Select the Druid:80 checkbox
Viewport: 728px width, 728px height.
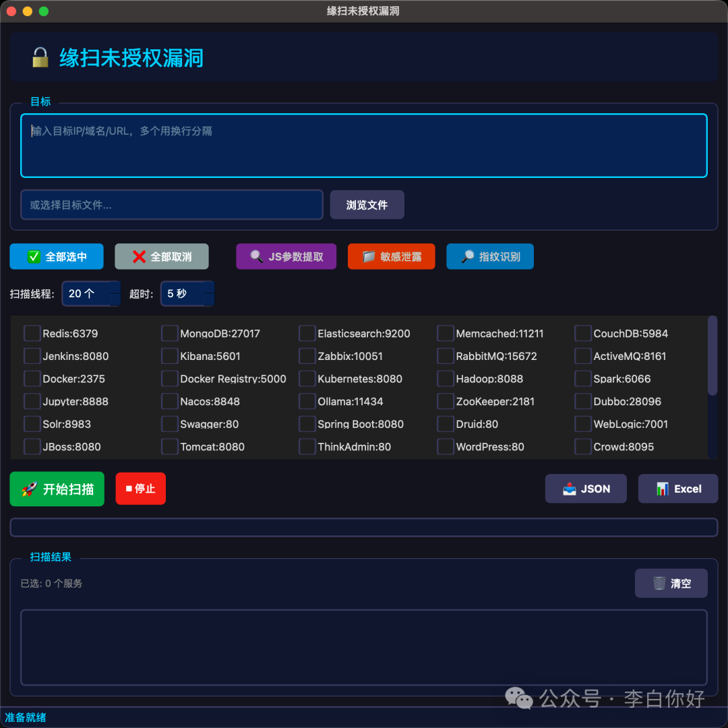(x=446, y=424)
